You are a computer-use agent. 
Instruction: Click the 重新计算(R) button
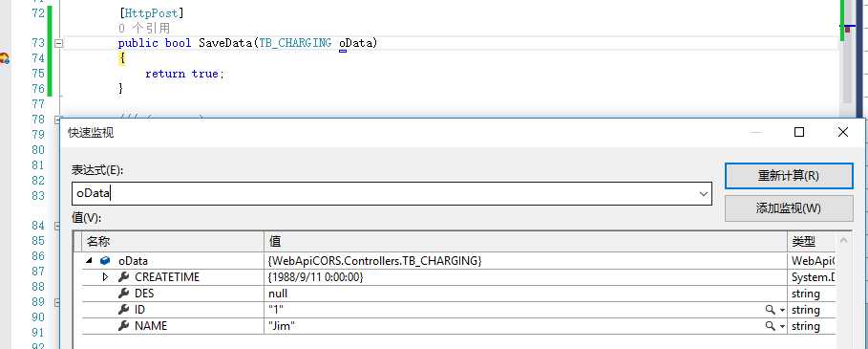click(x=789, y=176)
